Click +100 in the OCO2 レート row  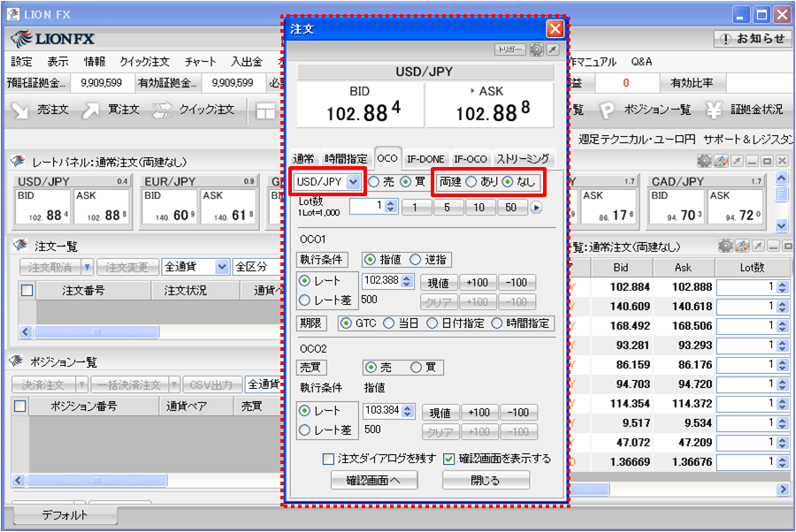click(478, 413)
